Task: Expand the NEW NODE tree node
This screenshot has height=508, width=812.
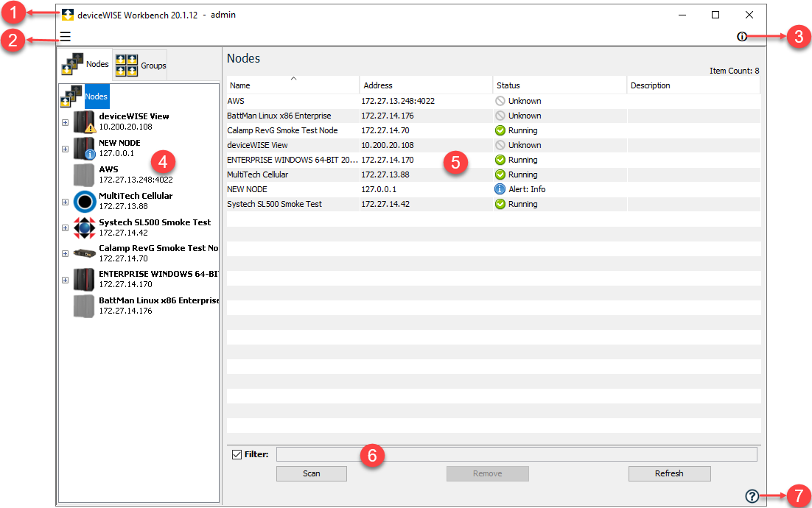Action: pos(66,149)
